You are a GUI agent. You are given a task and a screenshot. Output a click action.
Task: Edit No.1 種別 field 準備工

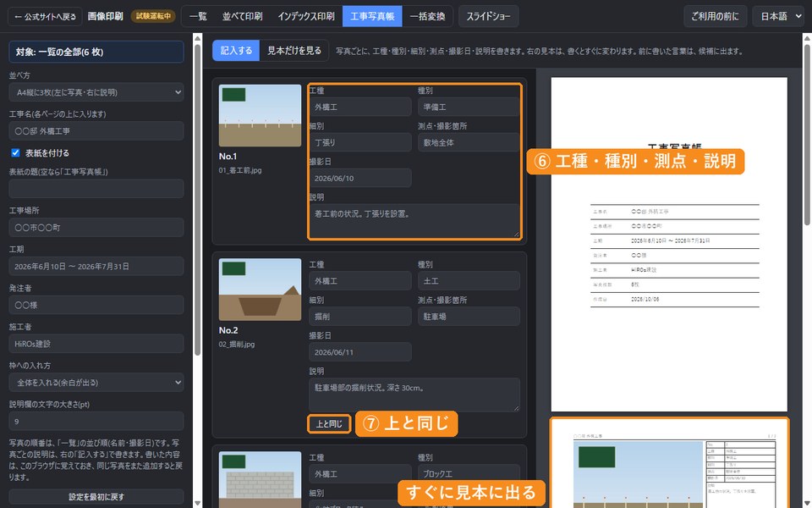(x=469, y=108)
